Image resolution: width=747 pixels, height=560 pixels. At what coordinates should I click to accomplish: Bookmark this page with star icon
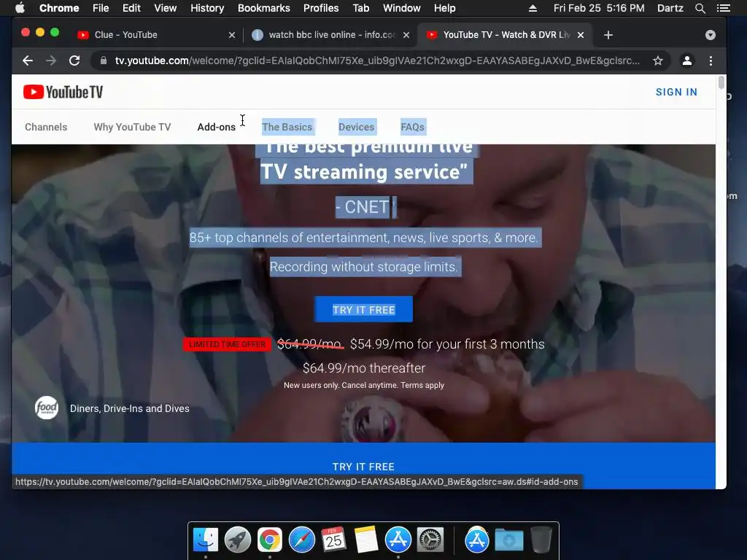click(658, 61)
